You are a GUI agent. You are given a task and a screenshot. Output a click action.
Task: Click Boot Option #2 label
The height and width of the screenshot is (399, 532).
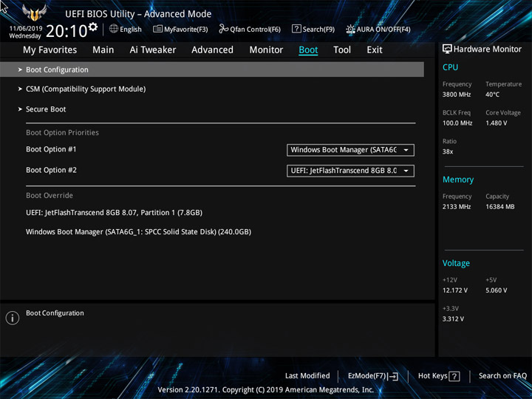coord(51,170)
